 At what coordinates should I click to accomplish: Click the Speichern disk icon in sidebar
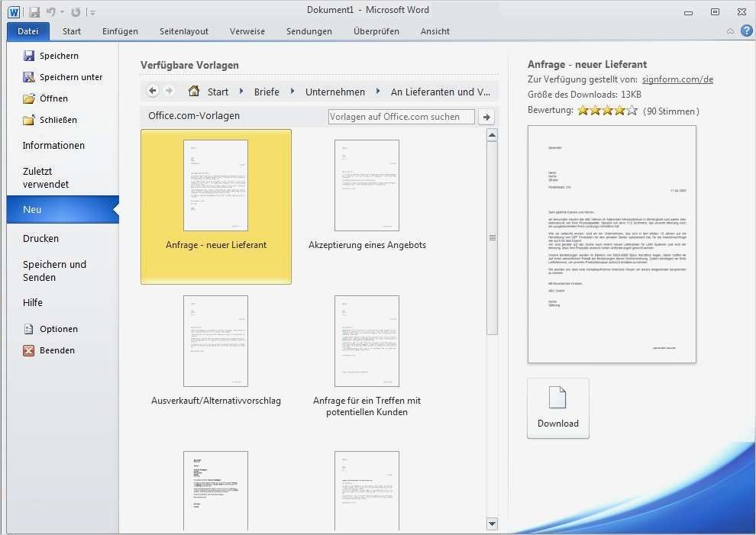(x=27, y=55)
